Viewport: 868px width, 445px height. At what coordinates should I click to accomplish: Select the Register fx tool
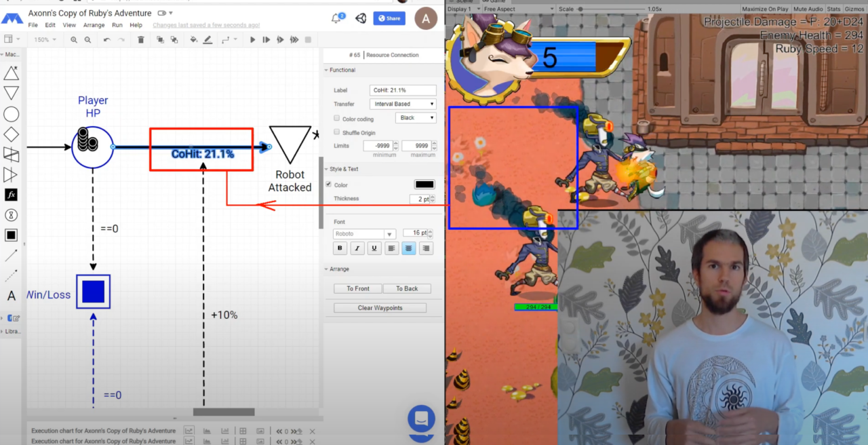(11, 195)
